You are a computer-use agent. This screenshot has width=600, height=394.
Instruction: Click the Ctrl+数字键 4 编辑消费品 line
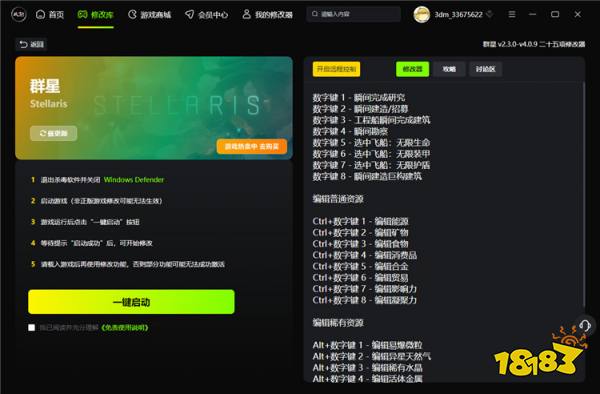[x=365, y=255]
